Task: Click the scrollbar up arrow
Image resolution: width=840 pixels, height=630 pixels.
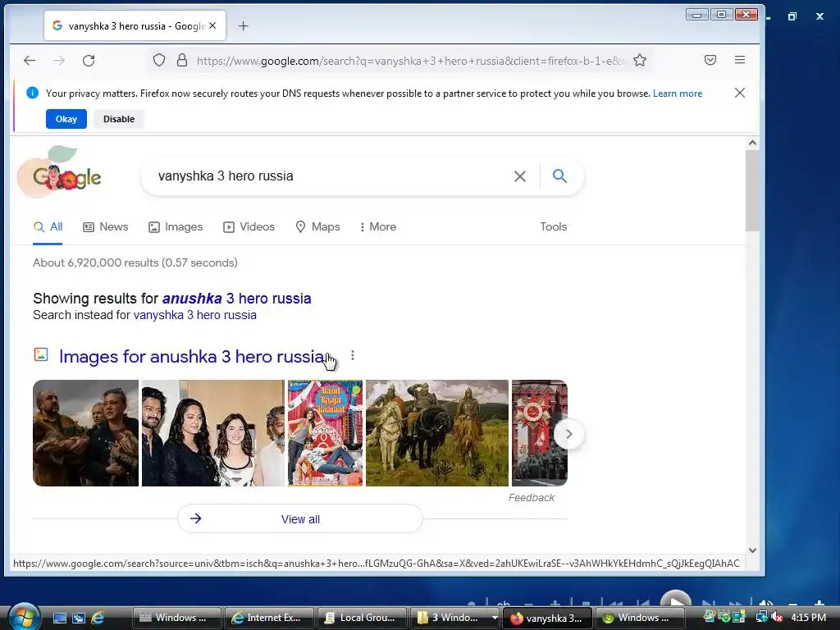Action: tap(753, 143)
